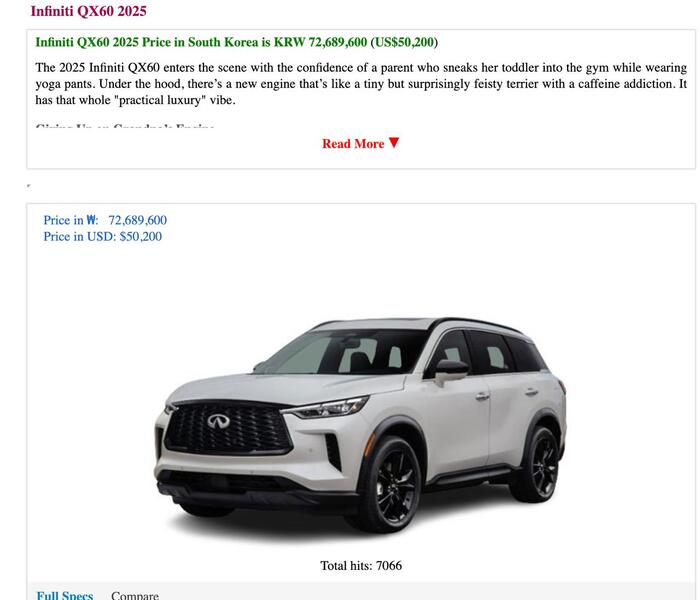Click the small mark below description box
700x600 pixels.
click(x=29, y=185)
